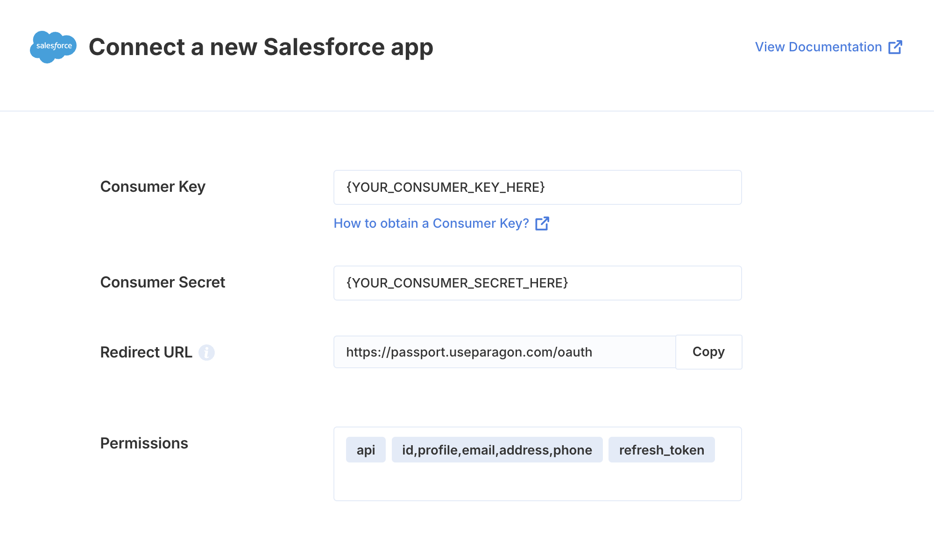Copy the Redirect URL with Copy button
Viewport: 934px width, 560px height.
point(708,352)
